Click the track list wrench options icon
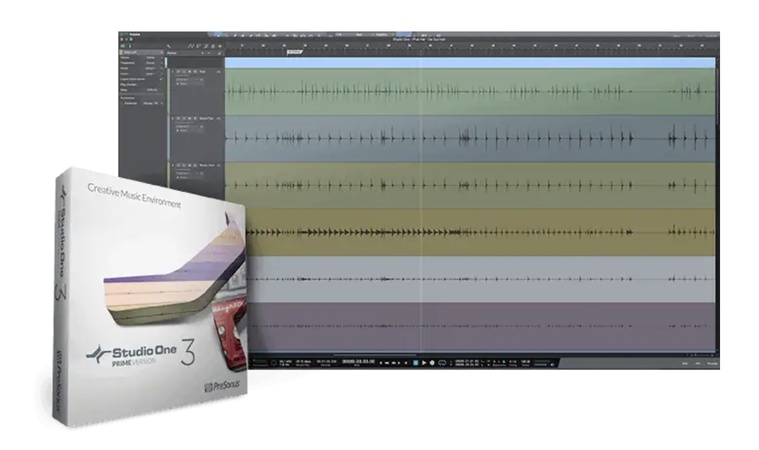This screenshot has height=450, width=759. click(x=168, y=46)
